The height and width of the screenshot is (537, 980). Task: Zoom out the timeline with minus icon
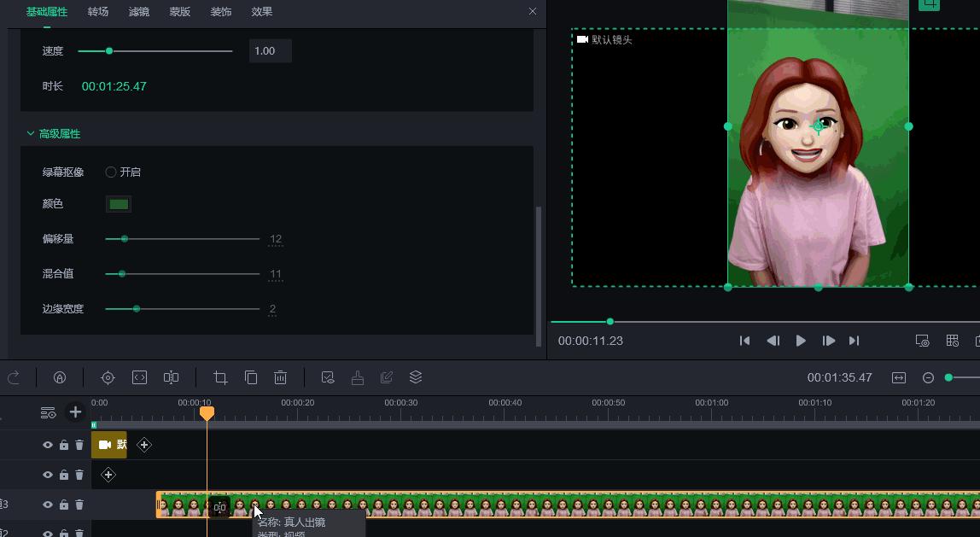[x=928, y=377]
